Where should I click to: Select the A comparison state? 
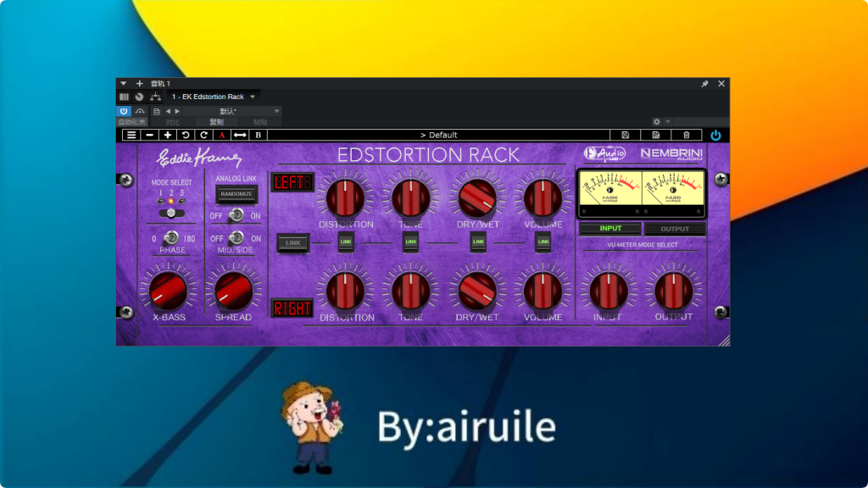tap(222, 135)
